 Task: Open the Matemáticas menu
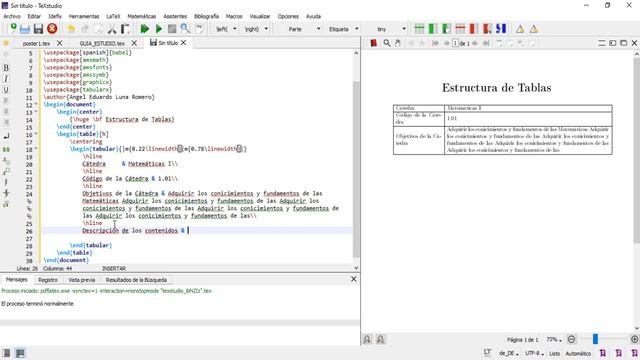point(142,16)
